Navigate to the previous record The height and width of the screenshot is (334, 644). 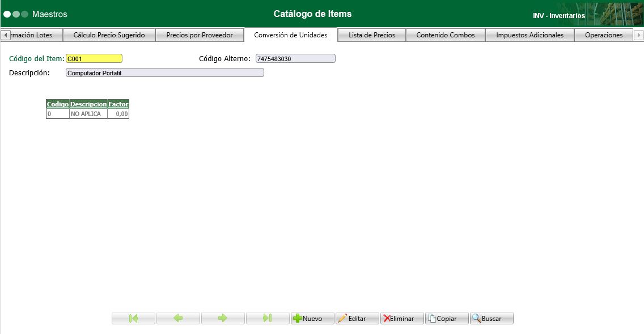point(178,318)
